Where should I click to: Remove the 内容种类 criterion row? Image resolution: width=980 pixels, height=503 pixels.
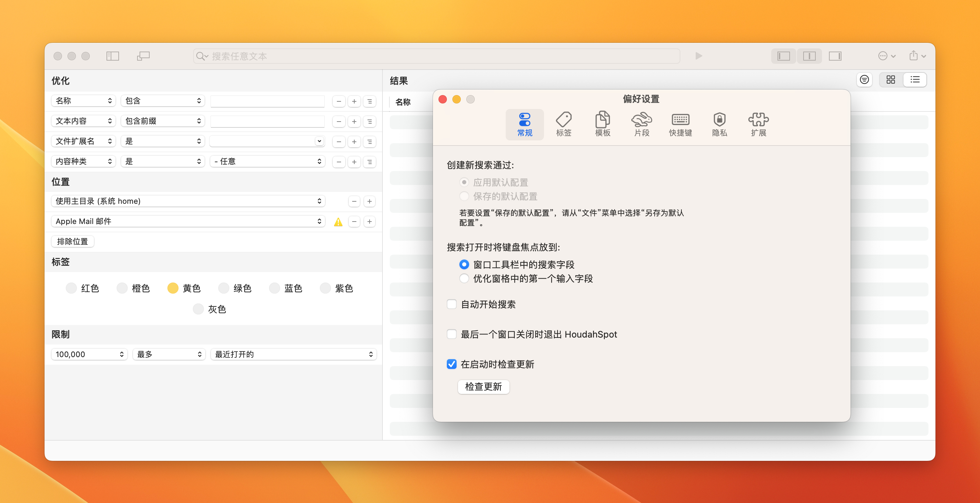pyautogui.click(x=339, y=162)
